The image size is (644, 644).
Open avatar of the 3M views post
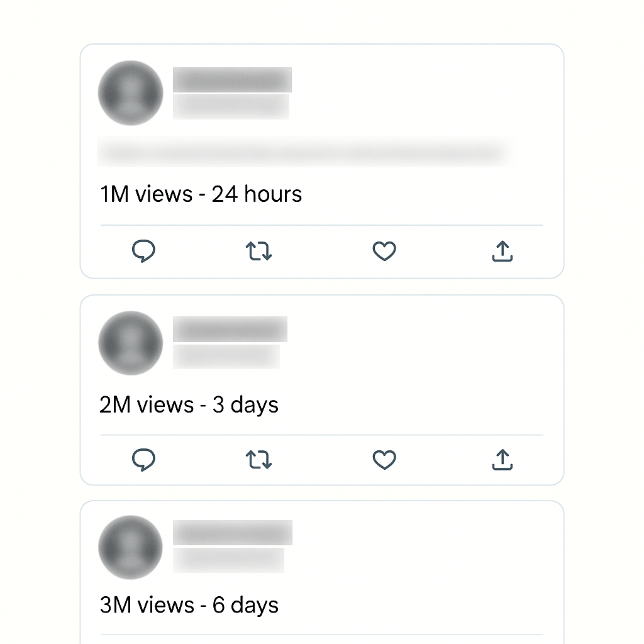pos(131,547)
